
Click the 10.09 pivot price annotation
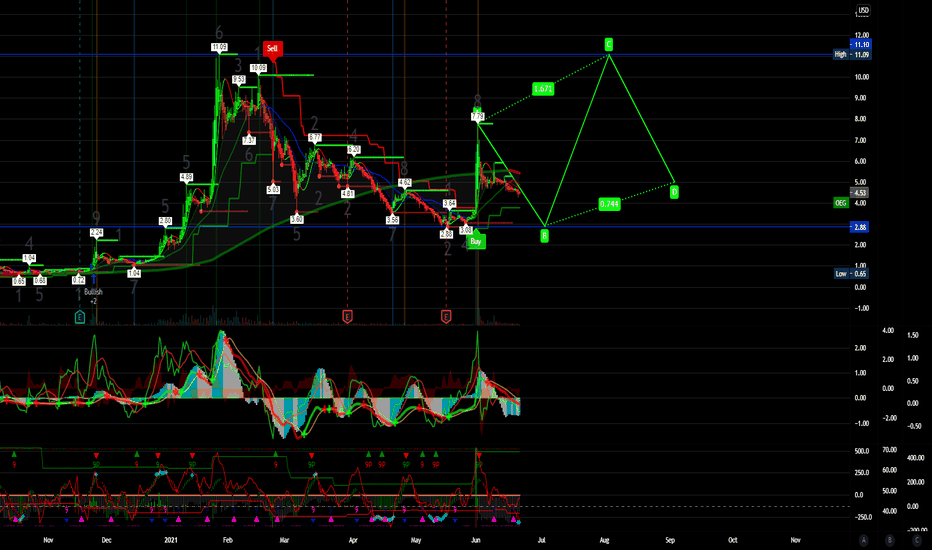coord(259,68)
